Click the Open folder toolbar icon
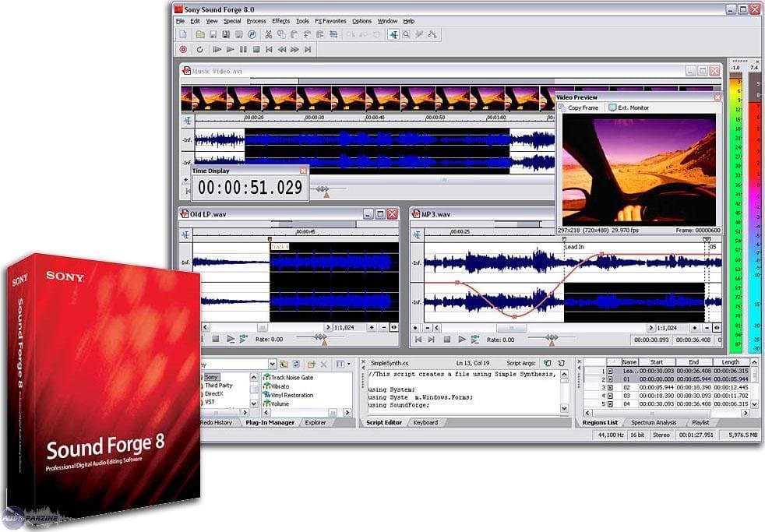The height and width of the screenshot is (532, 765). pos(200,34)
